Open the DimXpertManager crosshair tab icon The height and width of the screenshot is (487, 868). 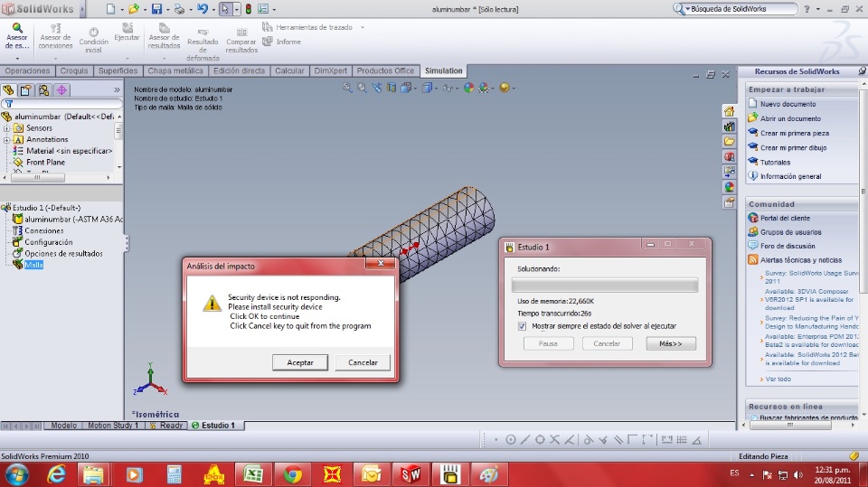[61, 89]
